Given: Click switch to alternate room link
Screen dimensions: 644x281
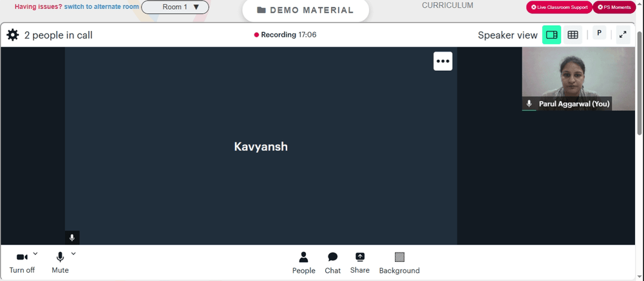Looking at the screenshot, I should click(x=102, y=6).
